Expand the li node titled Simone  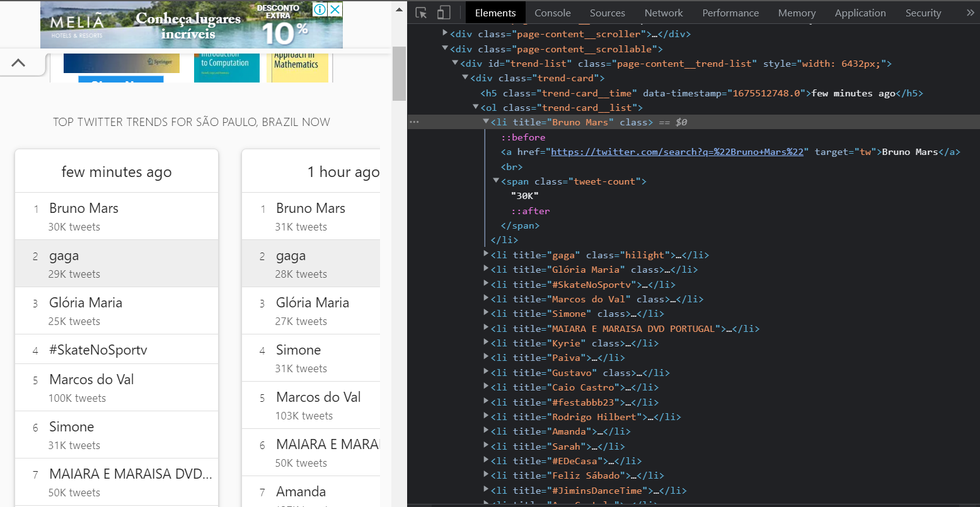(x=486, y=313)
